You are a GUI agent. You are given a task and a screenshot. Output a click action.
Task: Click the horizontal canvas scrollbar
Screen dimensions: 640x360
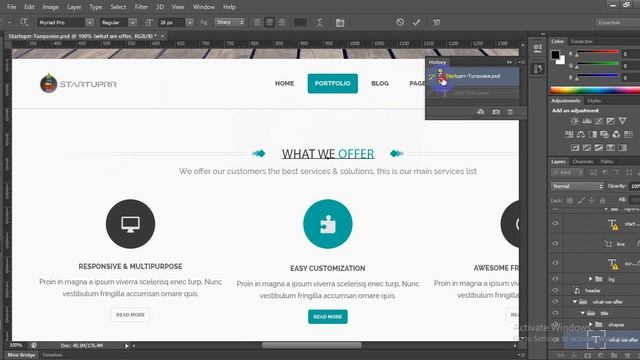pyautogui.click(x=312, y=345)
